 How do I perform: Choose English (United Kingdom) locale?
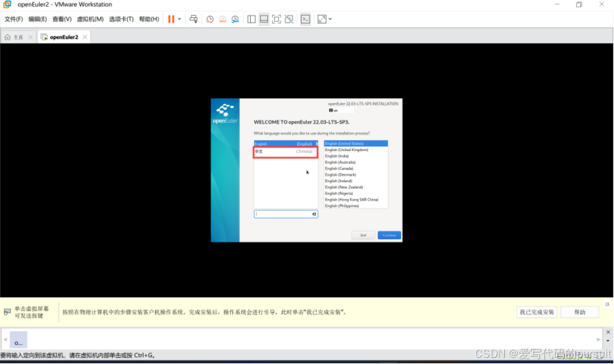click(x=356, y=150)
